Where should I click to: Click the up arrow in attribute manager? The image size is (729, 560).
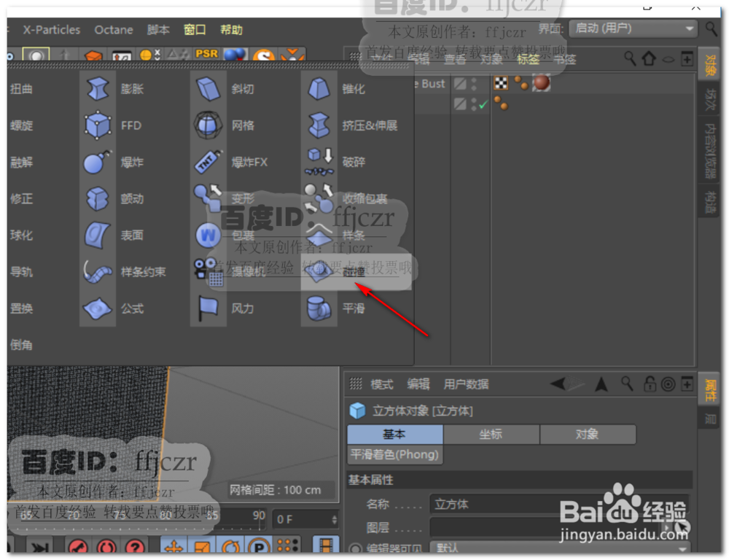coord(601,384)
